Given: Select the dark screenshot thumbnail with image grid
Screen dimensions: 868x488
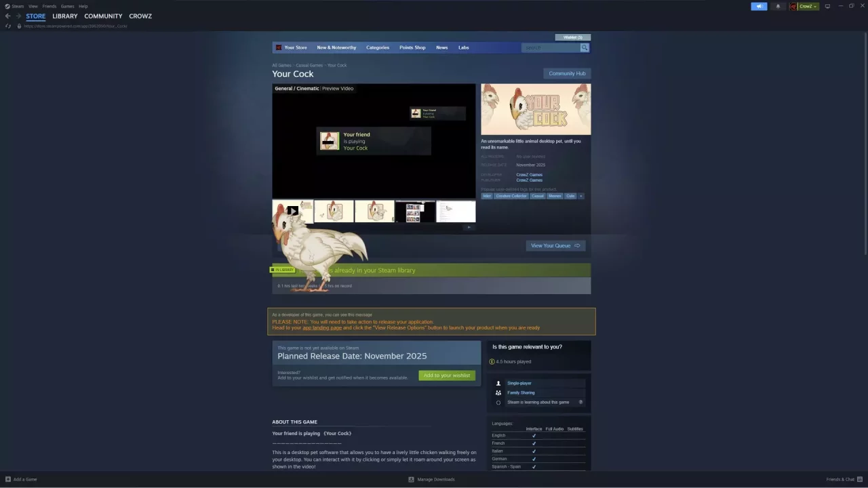Looking at the screenshot, I should [415, 211].
